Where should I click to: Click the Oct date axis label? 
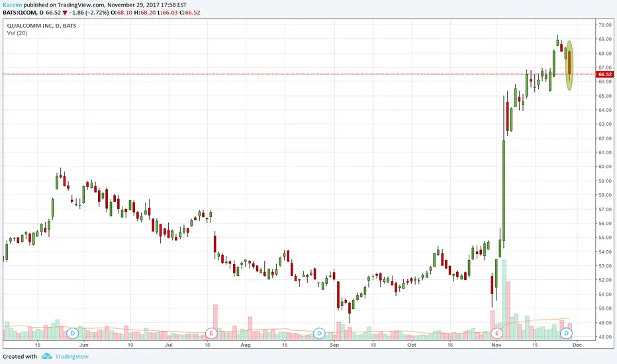point(412,345)
